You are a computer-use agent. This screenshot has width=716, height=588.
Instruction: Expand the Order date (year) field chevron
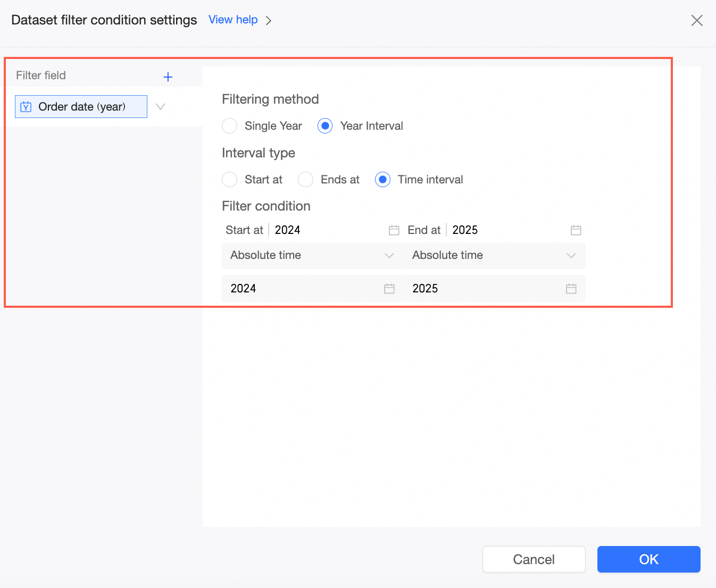[161, 107]
